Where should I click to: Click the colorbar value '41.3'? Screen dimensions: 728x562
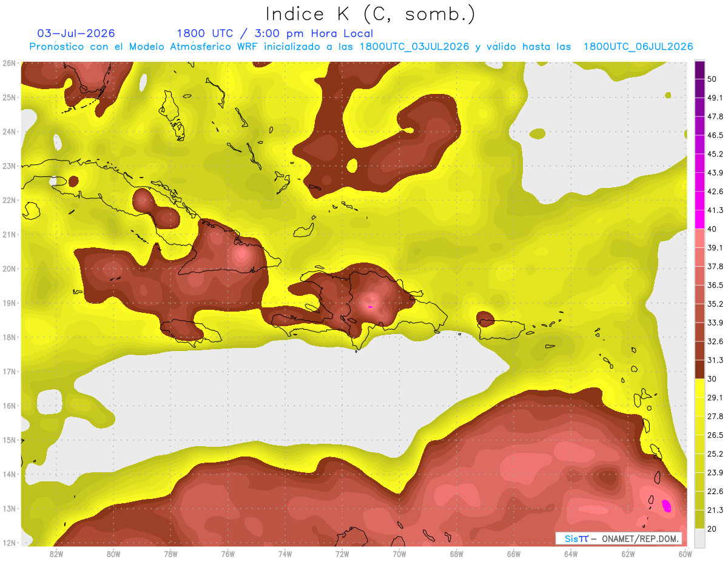coord(715,210)
